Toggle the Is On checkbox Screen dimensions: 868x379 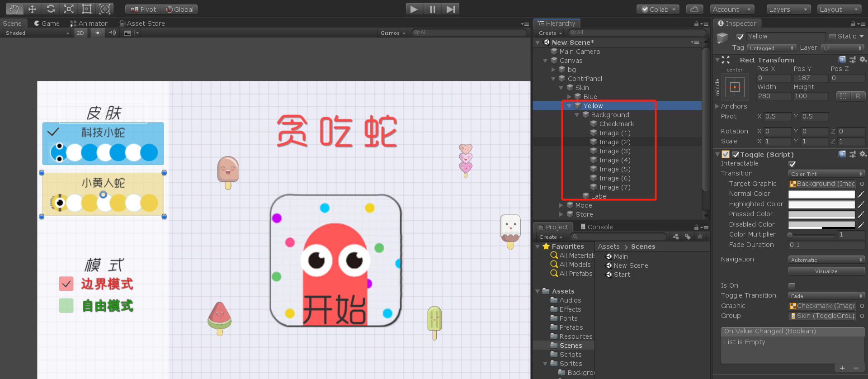coord(792,286)
